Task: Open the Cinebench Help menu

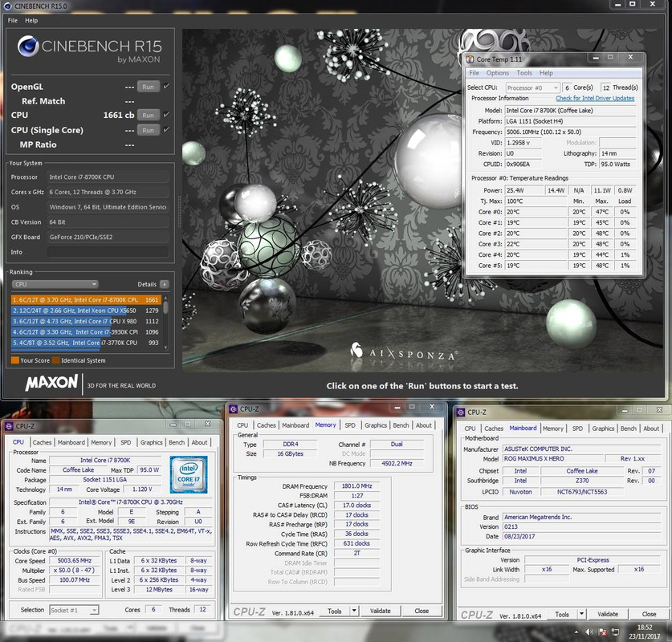Action: (31, 20)
